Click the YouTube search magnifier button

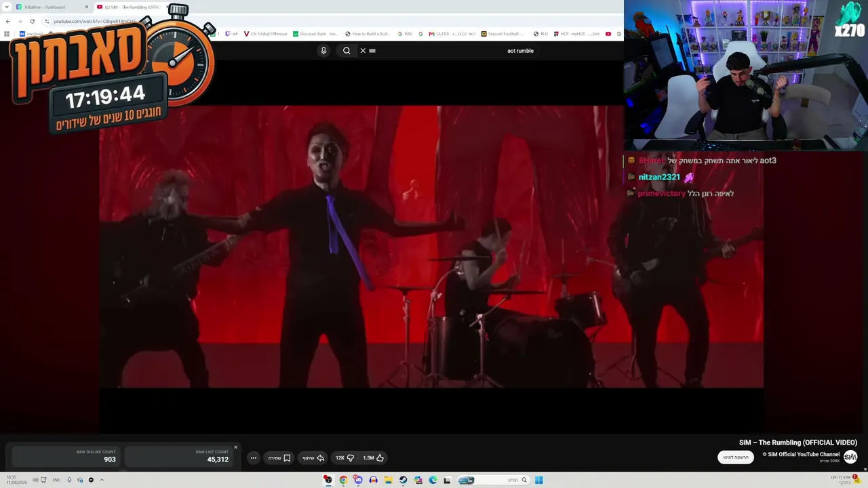(x=347, y=51)
